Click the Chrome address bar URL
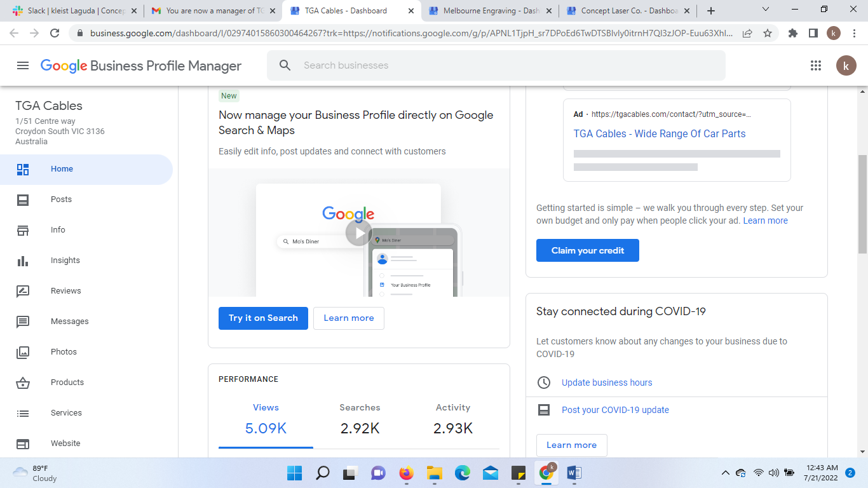868x488 pixels. (x=412, y=33)
